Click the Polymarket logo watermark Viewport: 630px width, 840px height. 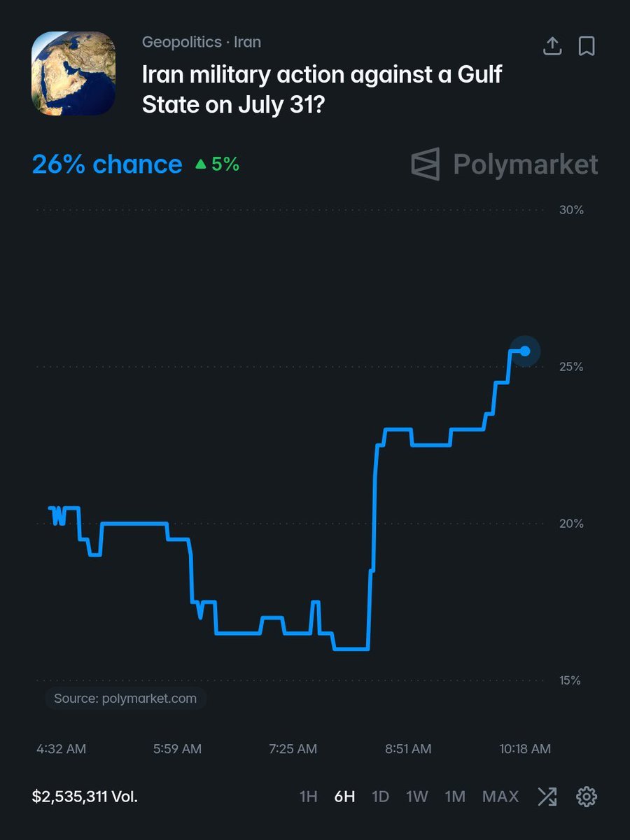[504, 164]
